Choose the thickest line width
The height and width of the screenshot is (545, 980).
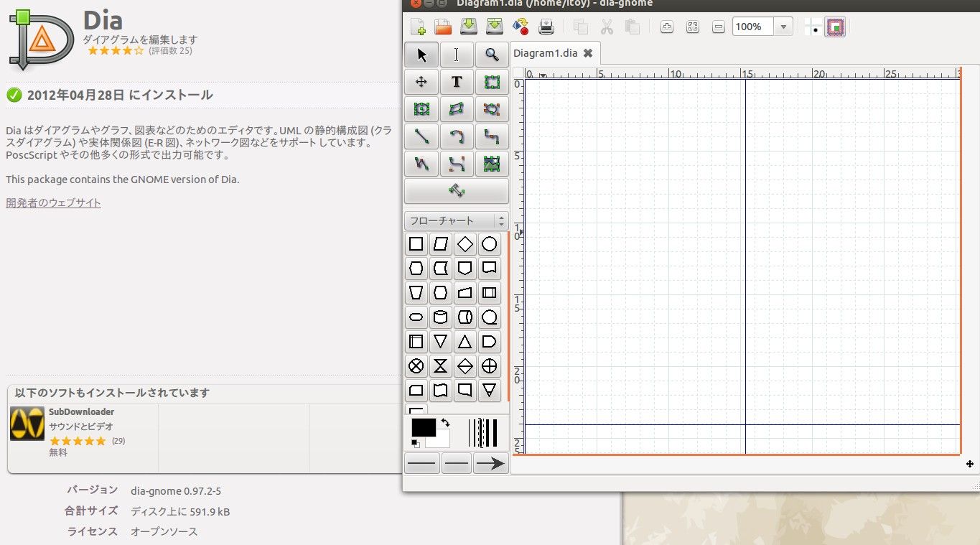494,433
